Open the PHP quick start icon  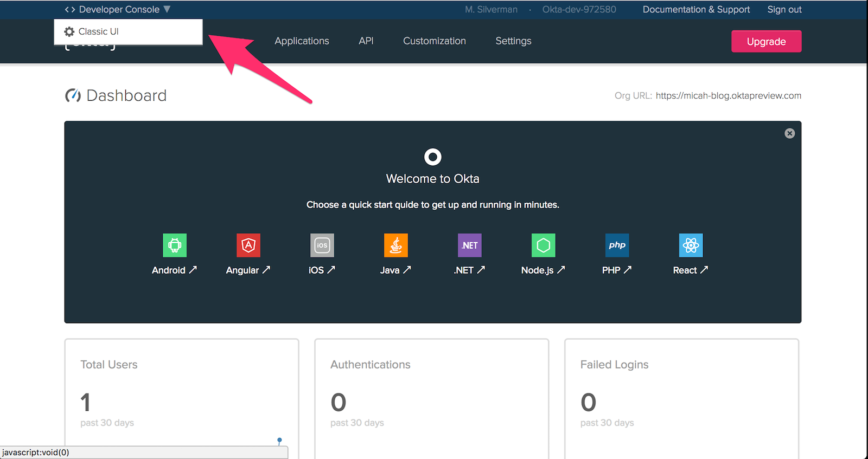617,245
